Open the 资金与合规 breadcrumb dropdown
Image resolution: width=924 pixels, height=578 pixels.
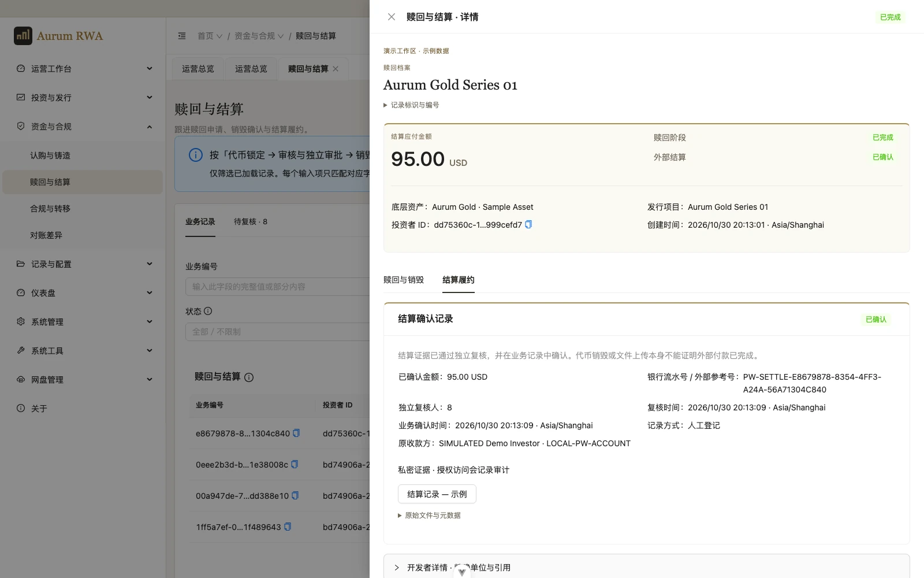pyautogui.click(x=259, y=36)
